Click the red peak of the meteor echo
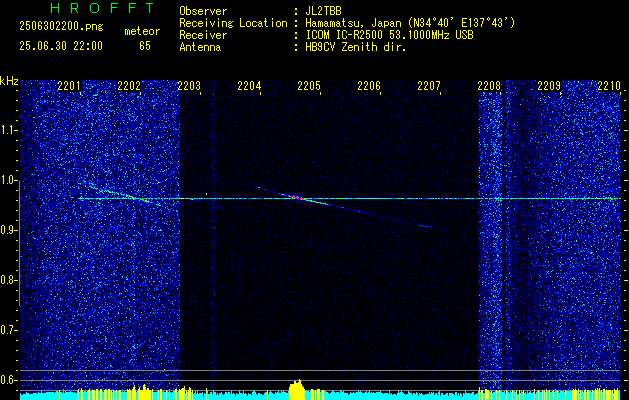The width and height of the screenshot is (629, 400). pyautogui.click(x=298, y=197)
